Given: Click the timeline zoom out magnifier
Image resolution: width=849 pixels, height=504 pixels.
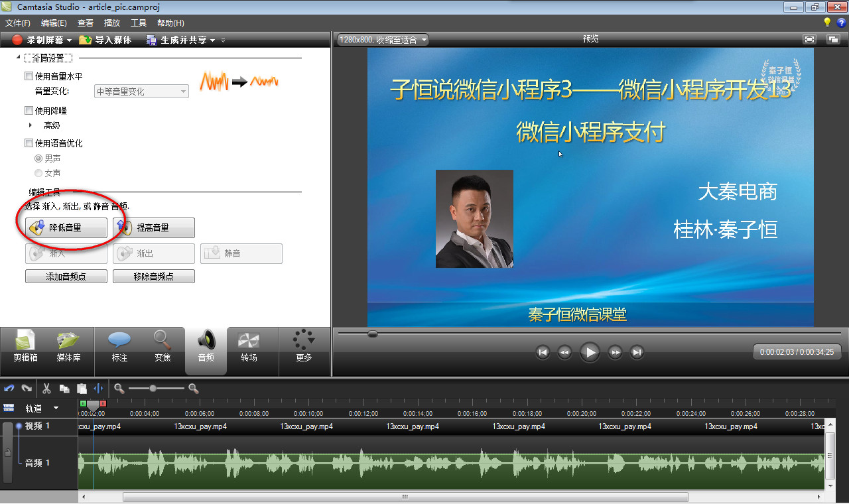Looking at the screenshot, I should 119,389.
